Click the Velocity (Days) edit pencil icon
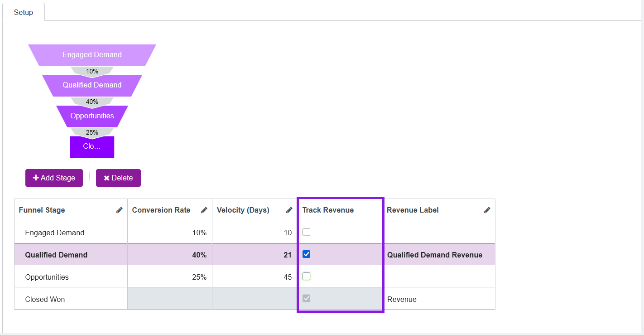Viewport: 644px width, 335px height. 289,210
